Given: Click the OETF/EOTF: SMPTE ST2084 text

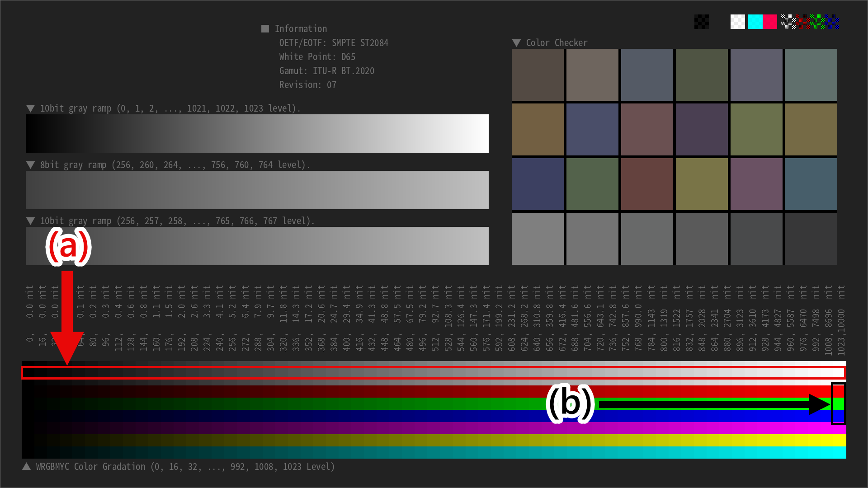Looking at the screenshot, I should [x=334, y=43].
